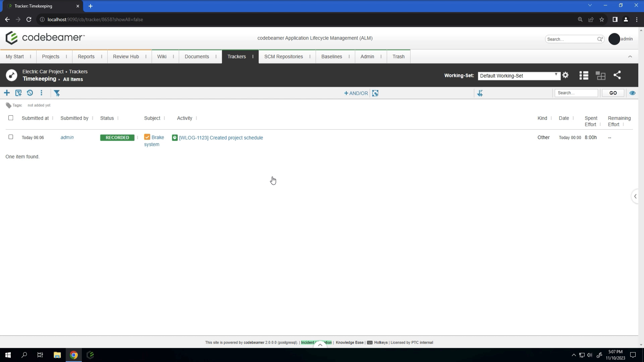Open the more actions dots in tracker toolbar
Viewport: 644px width, 362px height.
point(42,93)
